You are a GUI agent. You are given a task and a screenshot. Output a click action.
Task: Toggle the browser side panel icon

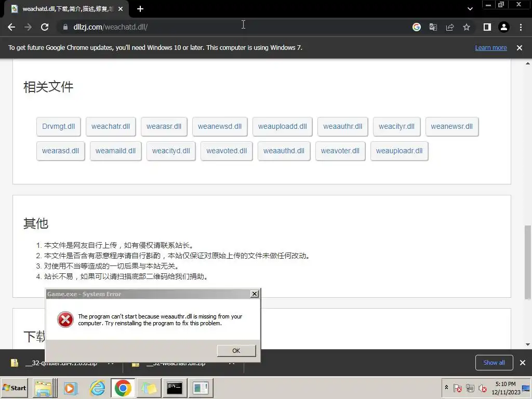click(487, 27)
